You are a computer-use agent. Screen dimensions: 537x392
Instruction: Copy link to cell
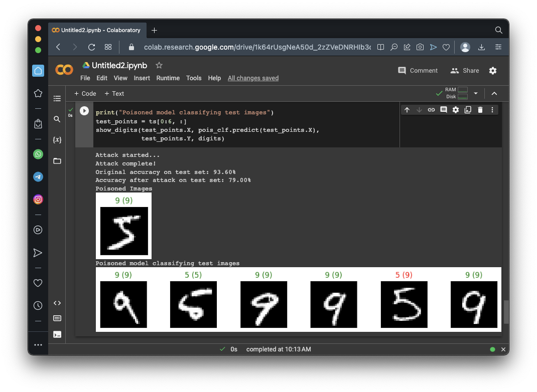click(431, 110)
